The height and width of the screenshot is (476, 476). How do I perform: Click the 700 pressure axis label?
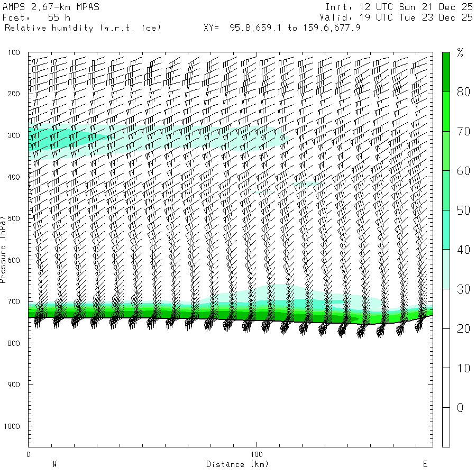[14, 302]
